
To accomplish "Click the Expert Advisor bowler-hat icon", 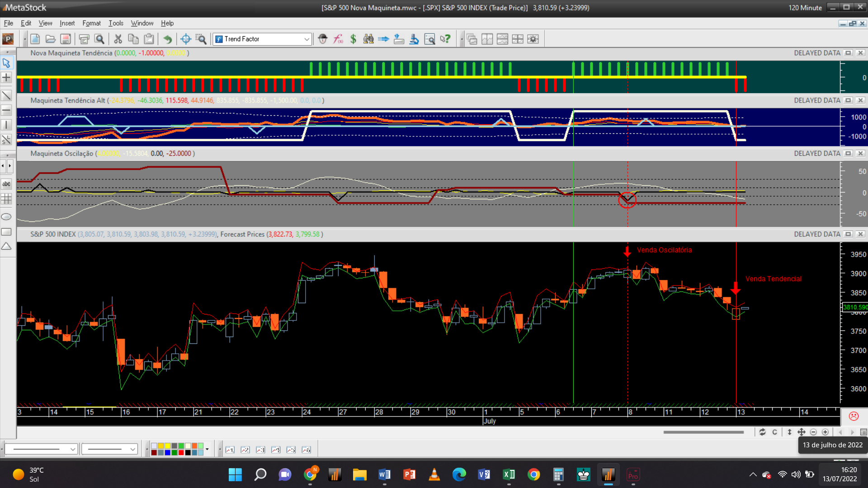I will coord(322,39).
